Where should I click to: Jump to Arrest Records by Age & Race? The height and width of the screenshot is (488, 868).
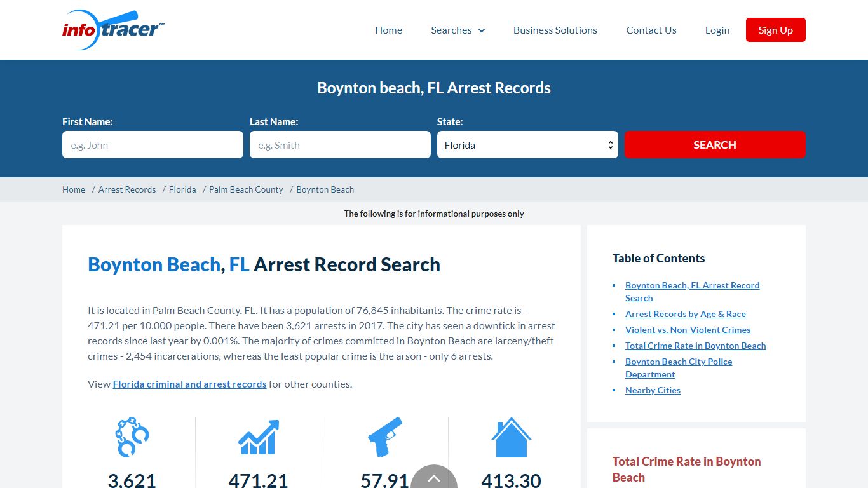click(686, 314)
